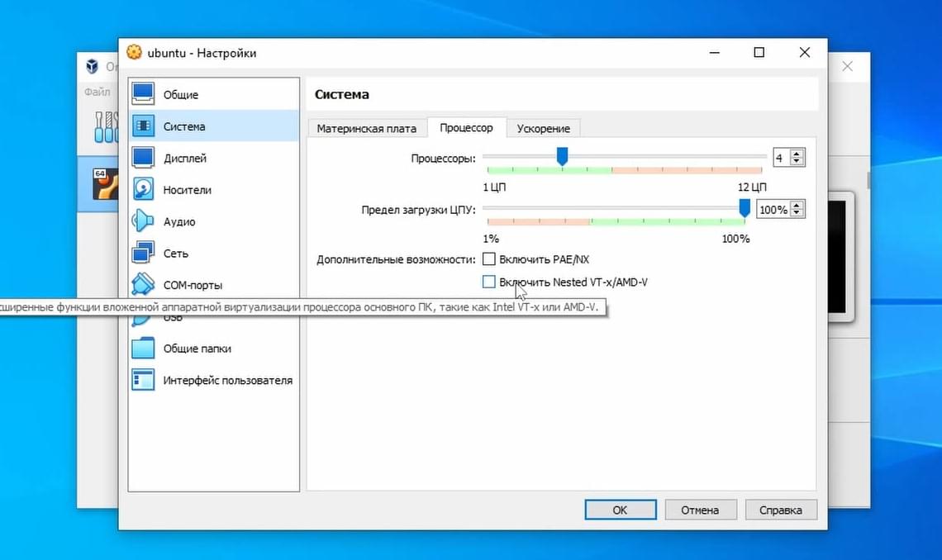Switch to the Сеть network category
This screenshot has width=942, height=560.
coord(213,254)
